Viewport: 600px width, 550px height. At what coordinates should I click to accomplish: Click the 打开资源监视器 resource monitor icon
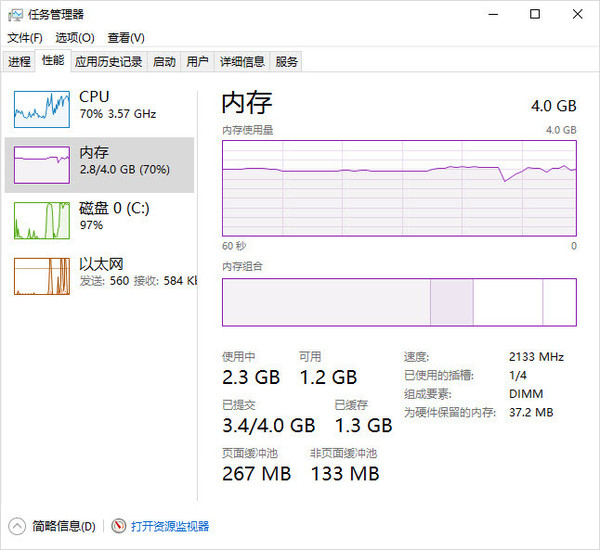coord(119,526)
